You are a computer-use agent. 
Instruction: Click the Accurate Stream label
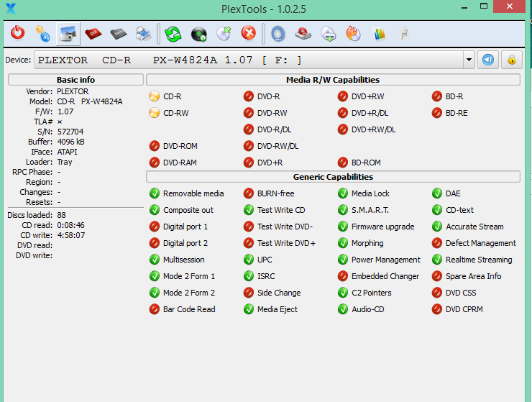(x=474, y=227)
